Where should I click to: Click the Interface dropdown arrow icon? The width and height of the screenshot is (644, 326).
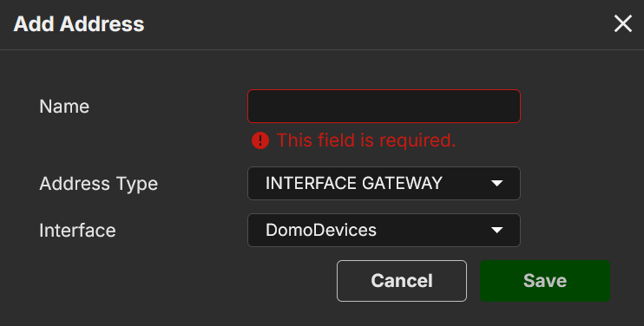pos(497,230)
